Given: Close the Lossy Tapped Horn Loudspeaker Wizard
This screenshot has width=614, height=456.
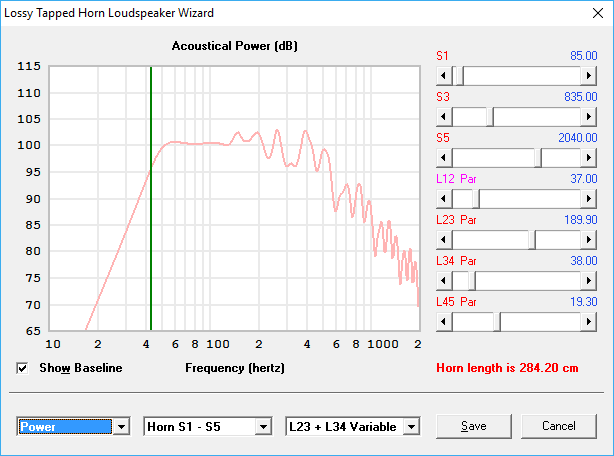Looking at the screenshot, I should tap(598, 13).
